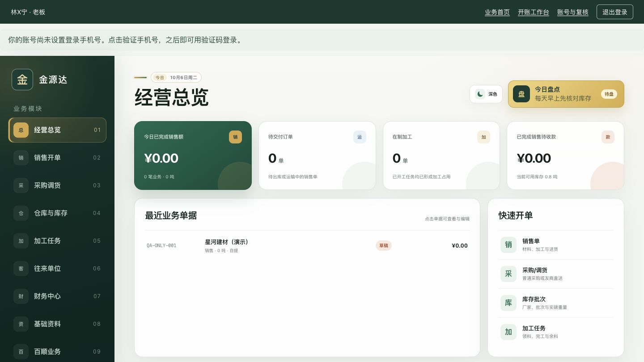
Task: Click the 盘 icon on 今日盘点 card
Action: pyautogui.click(x=521, y=94)
